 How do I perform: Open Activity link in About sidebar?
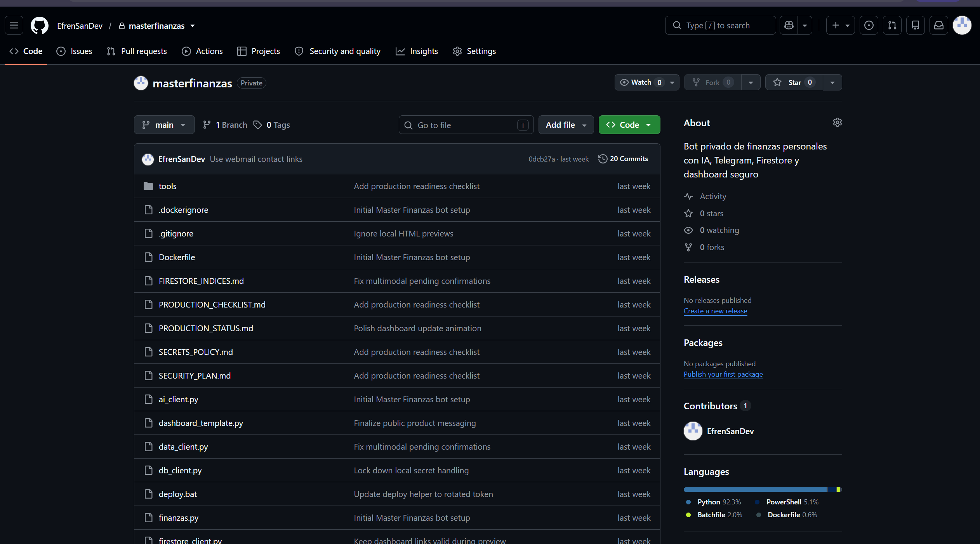(713, 196)
